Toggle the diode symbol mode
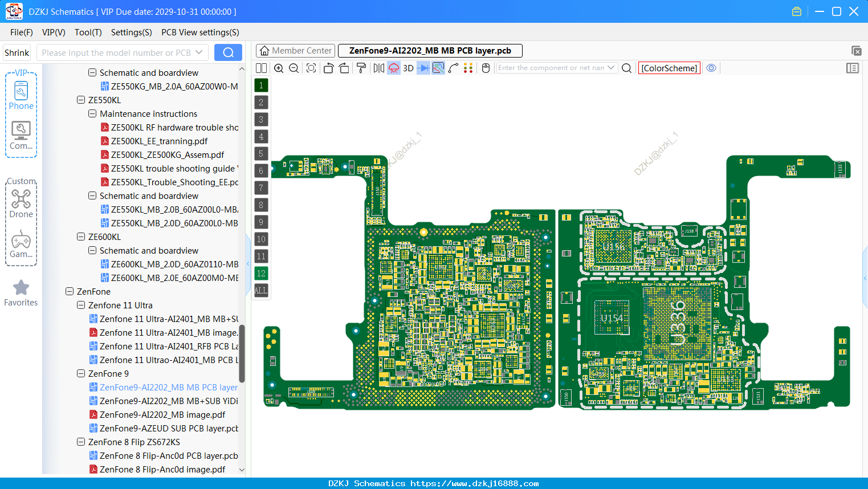This screenshot has width=868, height=489. coord(423,68)
